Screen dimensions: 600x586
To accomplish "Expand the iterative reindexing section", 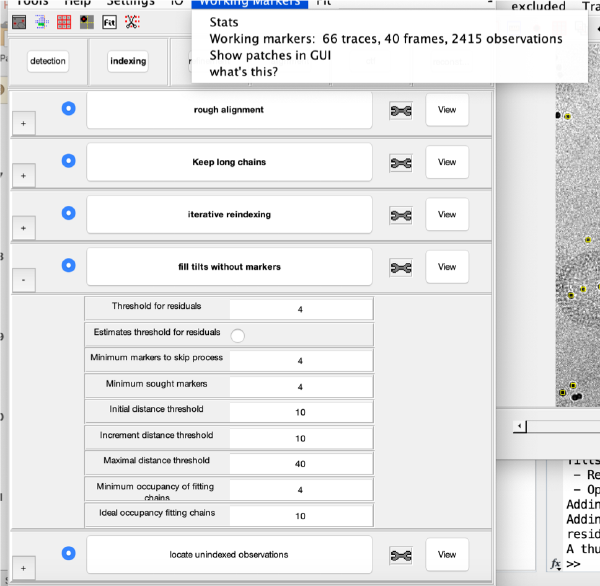I will tap(24, 228).
